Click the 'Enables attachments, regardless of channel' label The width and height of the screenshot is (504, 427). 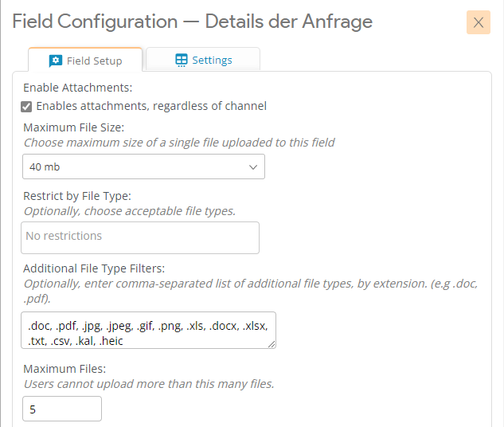point(151,106)
